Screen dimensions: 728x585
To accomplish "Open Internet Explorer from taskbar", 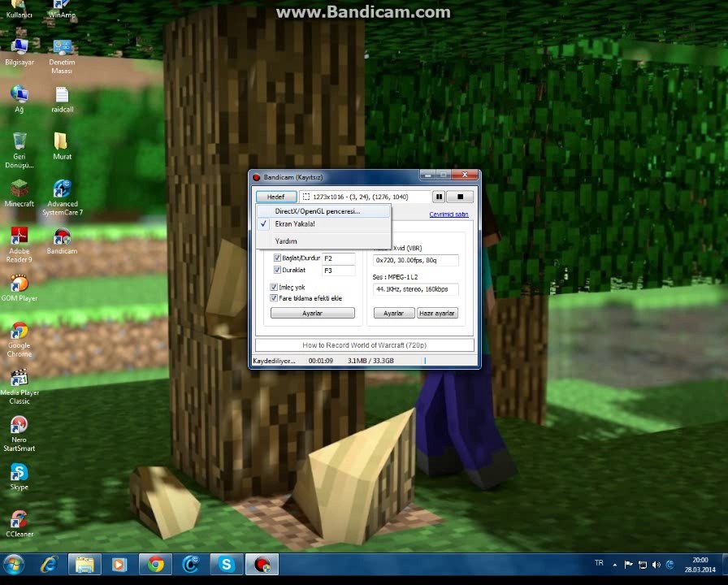I will pos(50,565).
